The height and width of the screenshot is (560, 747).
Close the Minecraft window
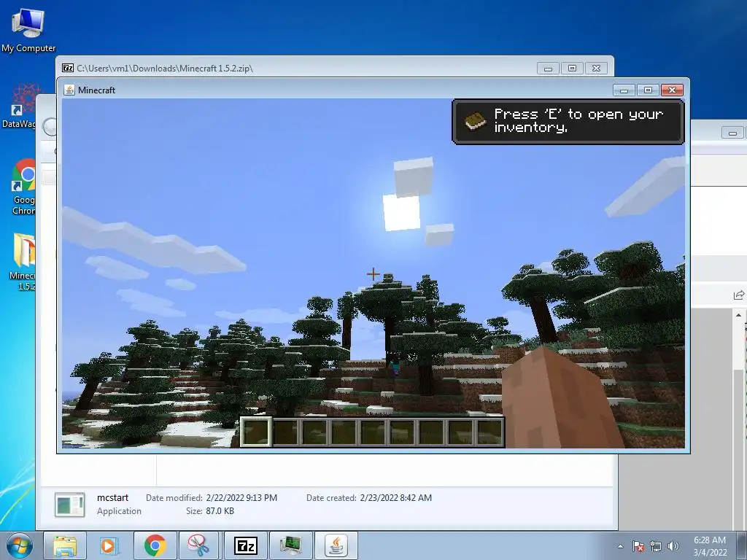(x=672, y=90)
